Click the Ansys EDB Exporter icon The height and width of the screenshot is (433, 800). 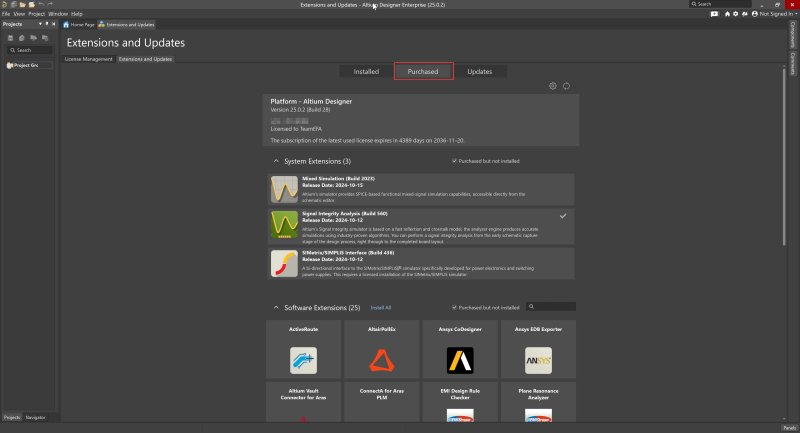pos(538,361)
